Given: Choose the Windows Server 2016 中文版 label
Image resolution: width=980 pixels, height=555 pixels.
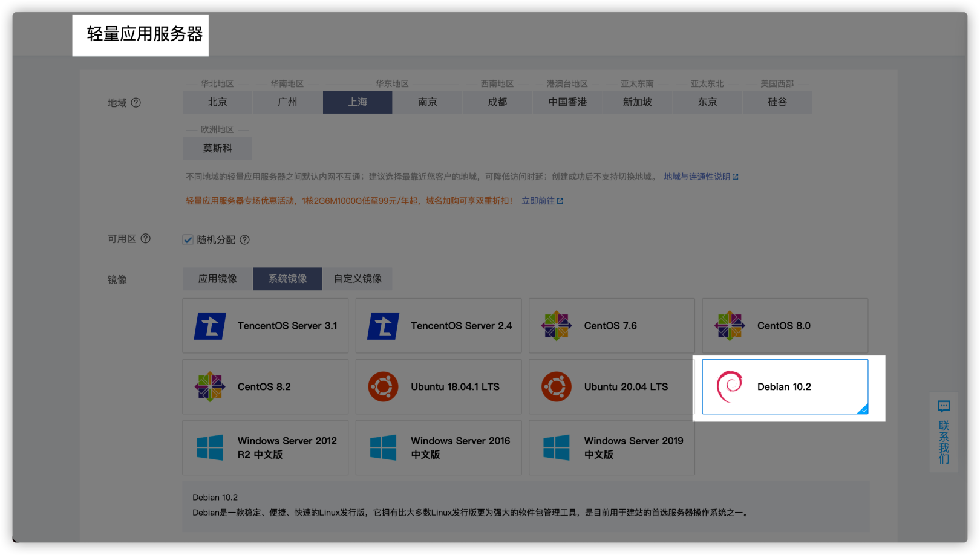Looking at the screenshot, I should (460, 448).
